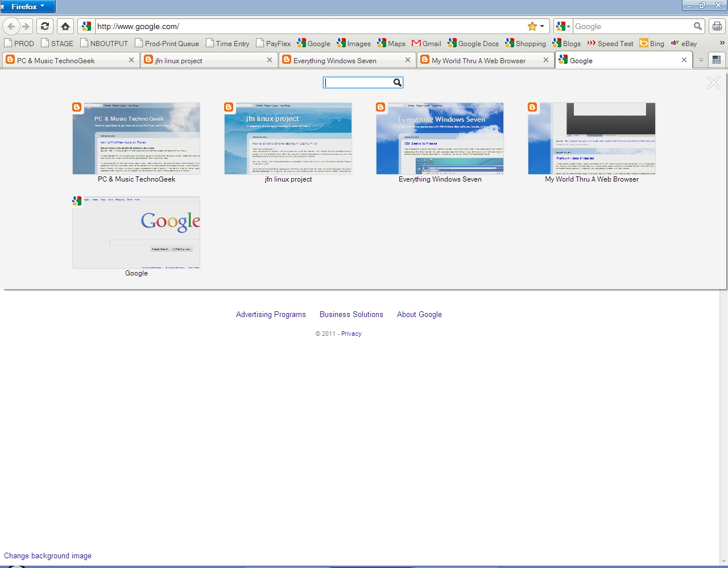
Task: Switch to PC & Music TechnoGeek tab
Action: pos(71,60)
